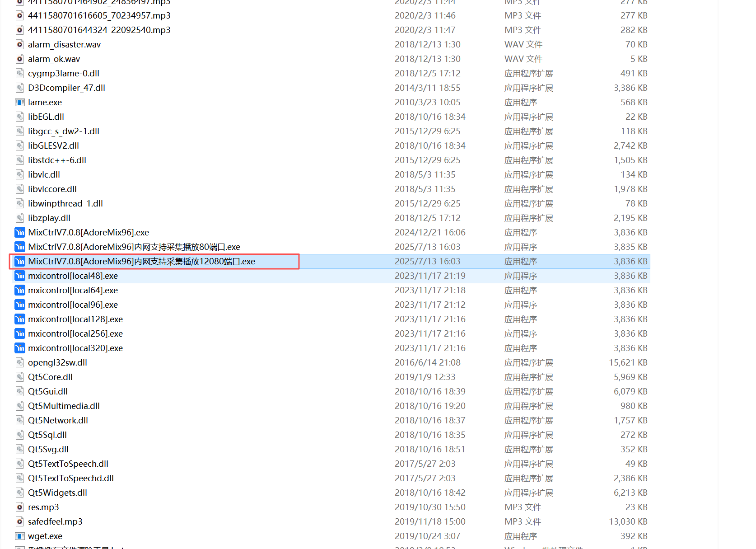756x549 pixels.
Task: Select the file alarm_ok.wav
Action: tap(54, 59)
